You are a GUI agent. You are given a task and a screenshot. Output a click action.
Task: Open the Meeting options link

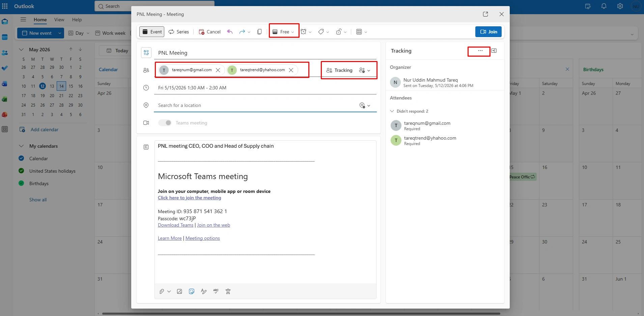[x=203, y=238]
